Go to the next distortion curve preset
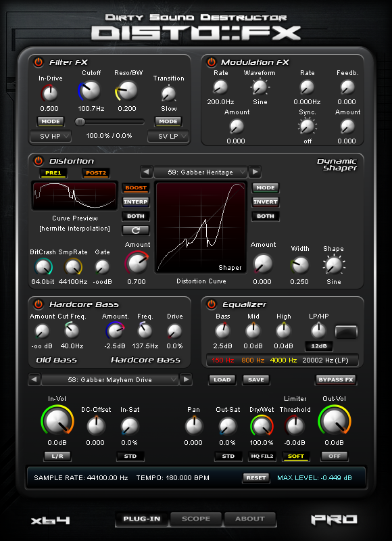Viewport: 392px width, 541px height. pos(255,172)
